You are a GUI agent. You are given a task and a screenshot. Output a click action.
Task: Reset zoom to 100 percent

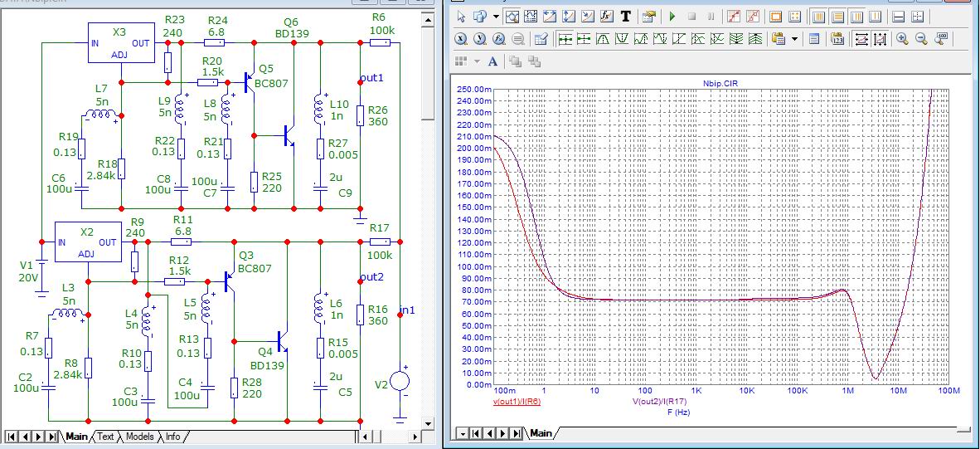[941, 38]
